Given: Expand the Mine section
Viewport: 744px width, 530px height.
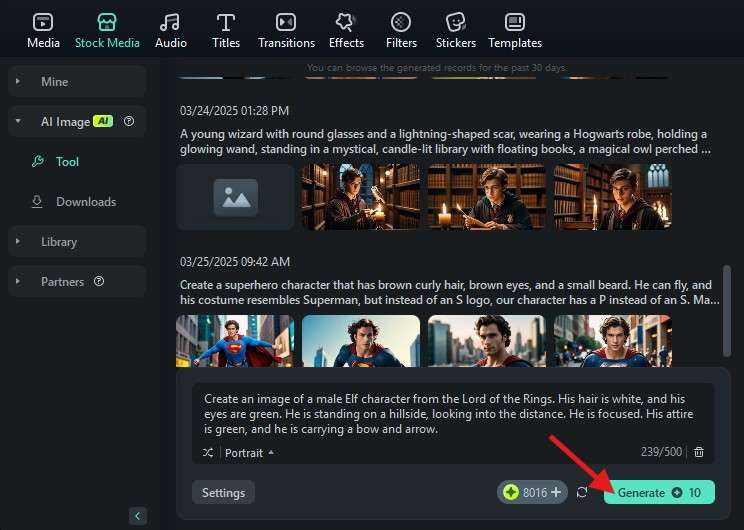Looking at the screenshot, I should [77, 82].
